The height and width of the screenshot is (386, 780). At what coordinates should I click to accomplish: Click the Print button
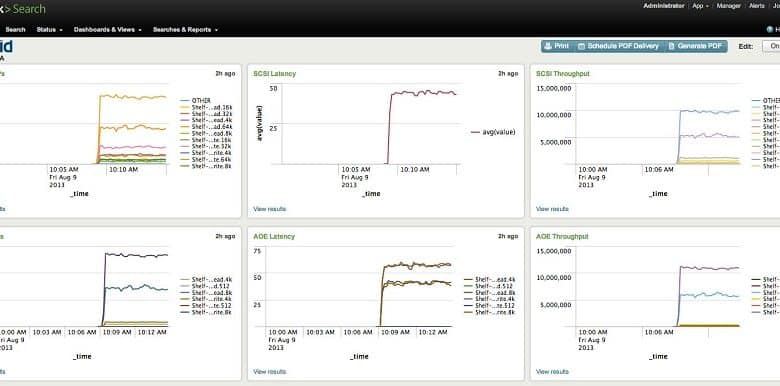[556, 46]
